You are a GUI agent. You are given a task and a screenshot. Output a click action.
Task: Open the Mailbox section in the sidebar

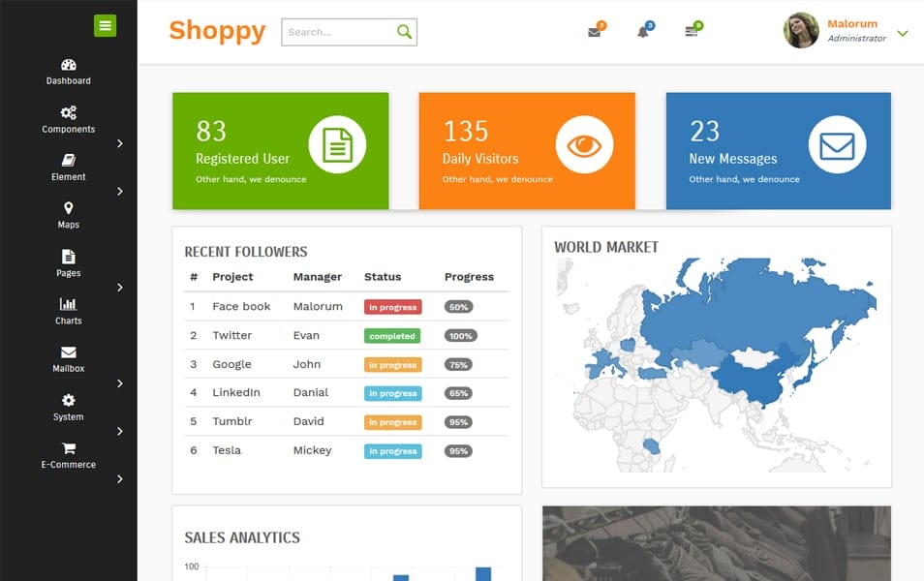pyautogui.click(x=68, y=360)
